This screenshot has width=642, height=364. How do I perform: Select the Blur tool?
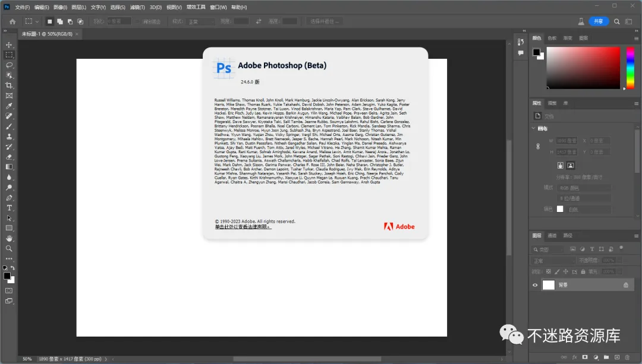(x=9, y=177)
